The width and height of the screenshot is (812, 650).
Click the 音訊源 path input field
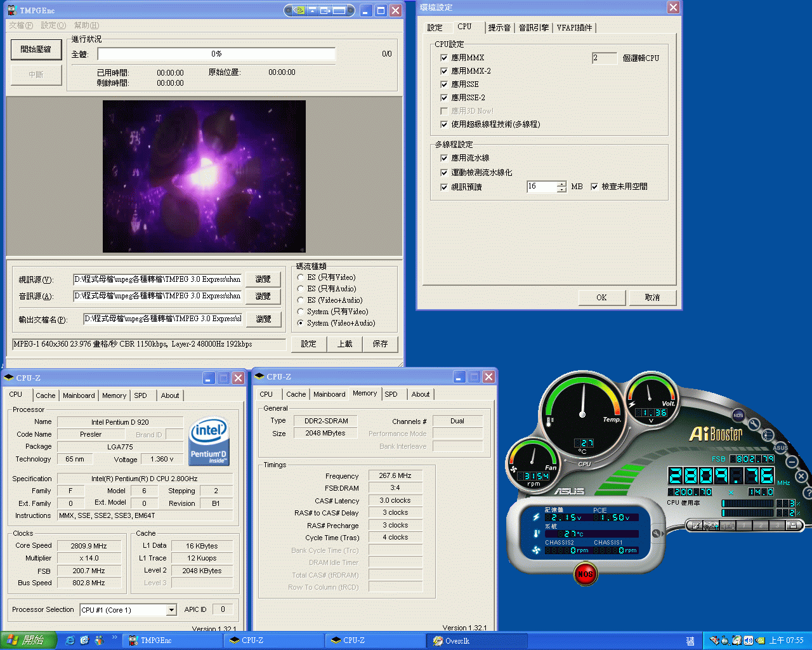coord(158,296)
